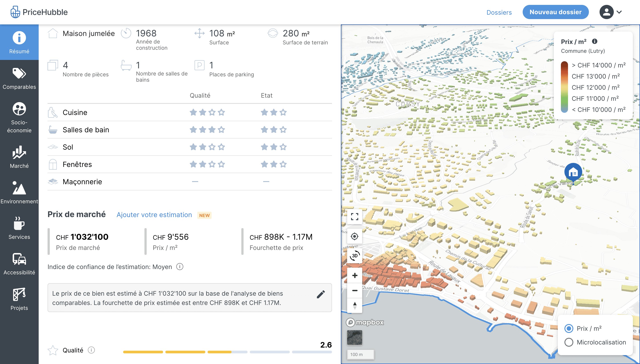Viewport: 640px width, 364px height.
Task: Reset map bearing with compass arrow
Action: (x=354, y=305)
